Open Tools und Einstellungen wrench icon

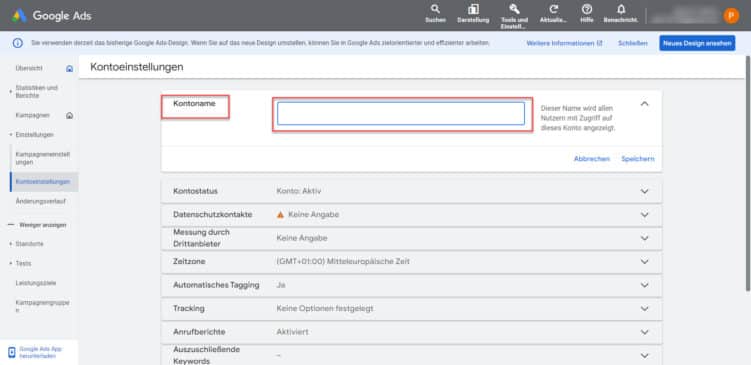click(514, 9)
